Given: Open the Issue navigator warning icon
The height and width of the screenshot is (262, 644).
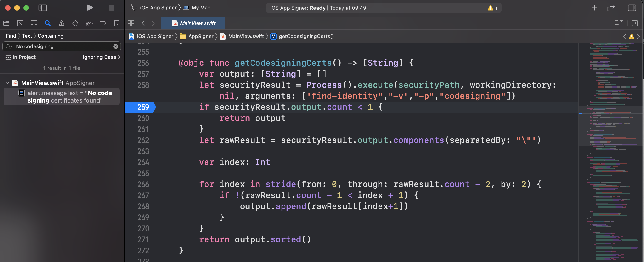Looking at the screenshot, I should (62, 23).
